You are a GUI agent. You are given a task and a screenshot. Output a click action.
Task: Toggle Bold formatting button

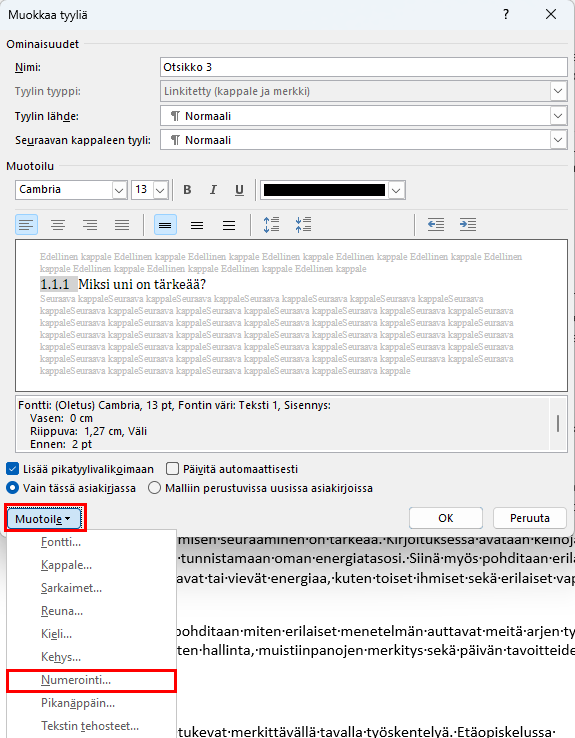pyautogui.click(x=187, y=190)
